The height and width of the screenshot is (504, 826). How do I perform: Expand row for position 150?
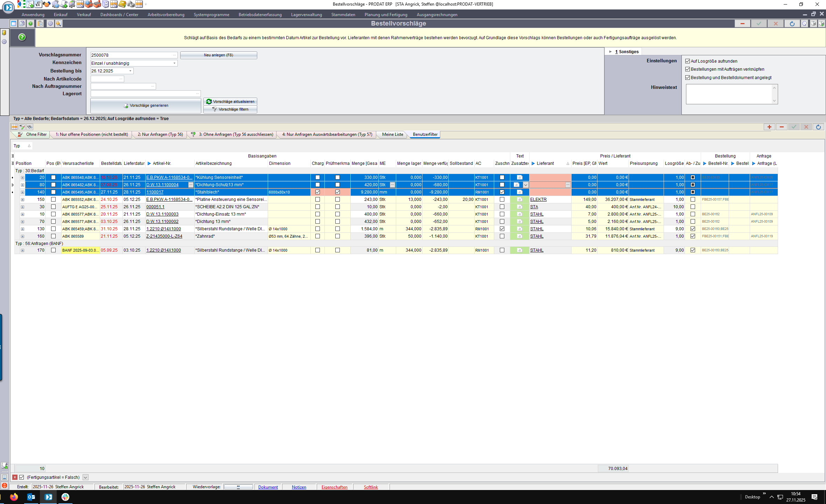tap(22, 199)
